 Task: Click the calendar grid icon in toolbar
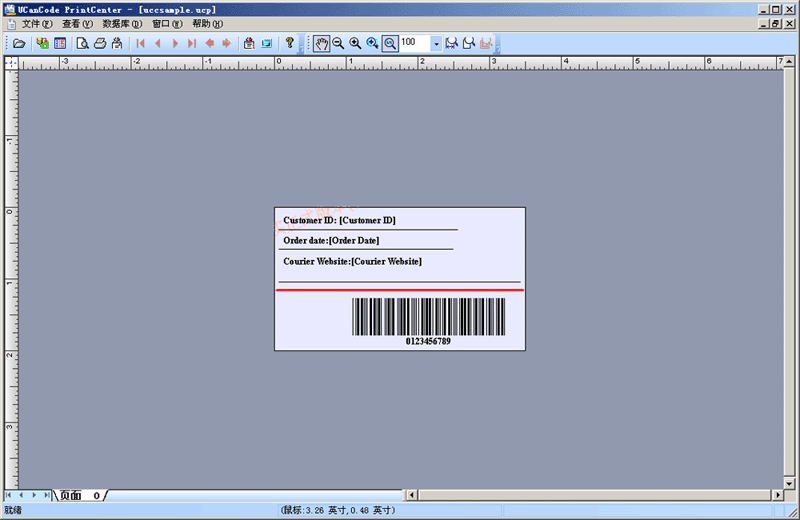coord(60,43)
